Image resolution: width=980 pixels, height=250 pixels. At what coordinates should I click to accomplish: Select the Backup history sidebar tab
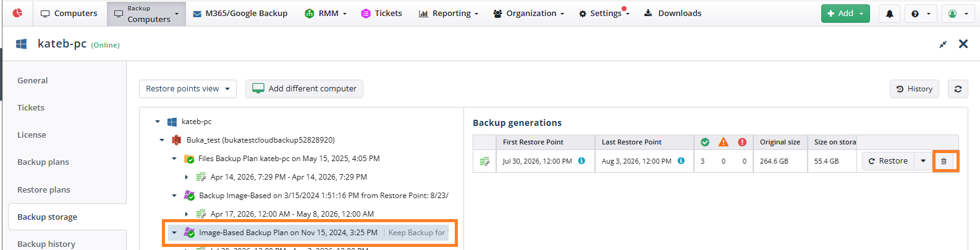point(46,244)
